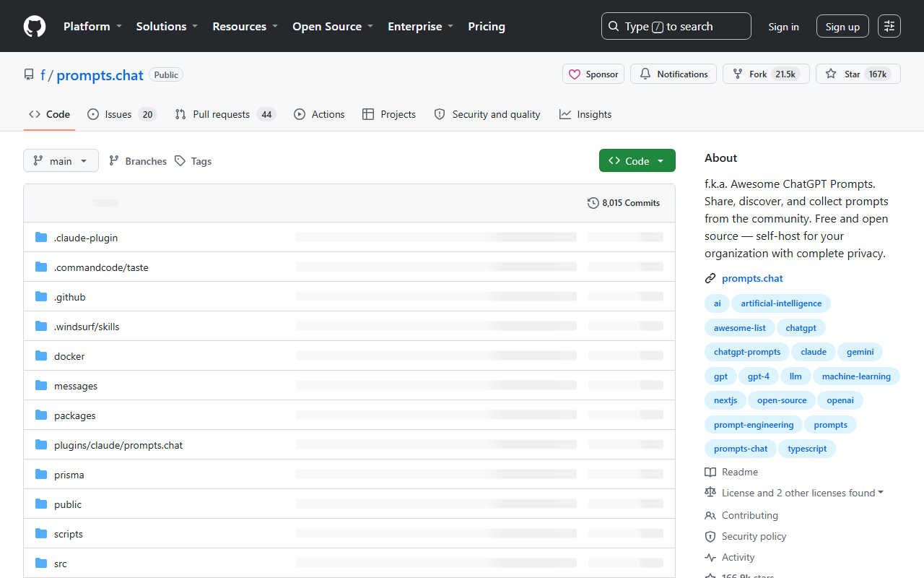This screenshot has width=924, height=578.
Task: Click the heart icon on Sponsor
Action: 575,74
